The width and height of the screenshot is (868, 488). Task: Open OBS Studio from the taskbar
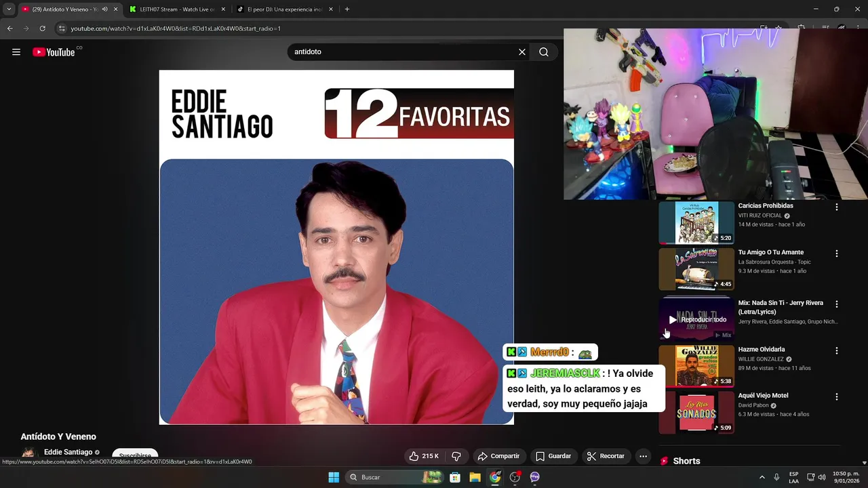pos(515,477)
